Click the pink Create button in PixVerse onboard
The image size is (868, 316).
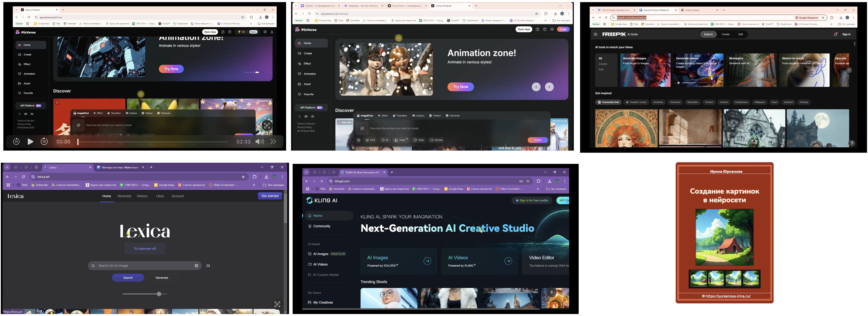click(538, 140)
